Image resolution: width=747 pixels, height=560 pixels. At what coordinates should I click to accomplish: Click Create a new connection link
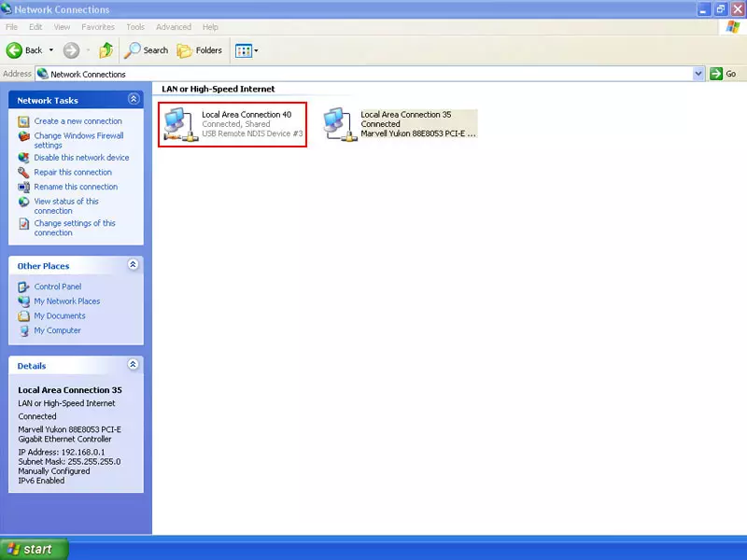[x=78, y=121]
